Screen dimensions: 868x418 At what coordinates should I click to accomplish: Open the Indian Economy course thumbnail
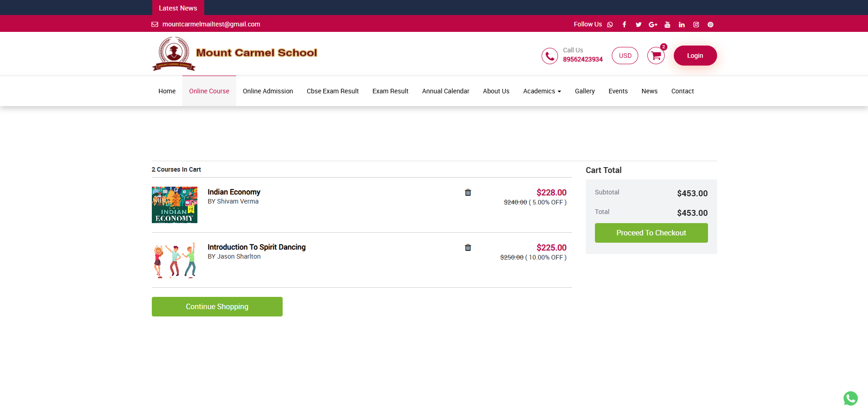tap(175, 205)
